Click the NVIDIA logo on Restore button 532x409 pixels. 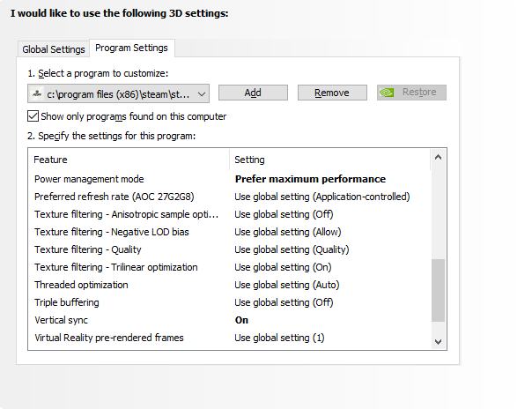click(x=387, y=93)
